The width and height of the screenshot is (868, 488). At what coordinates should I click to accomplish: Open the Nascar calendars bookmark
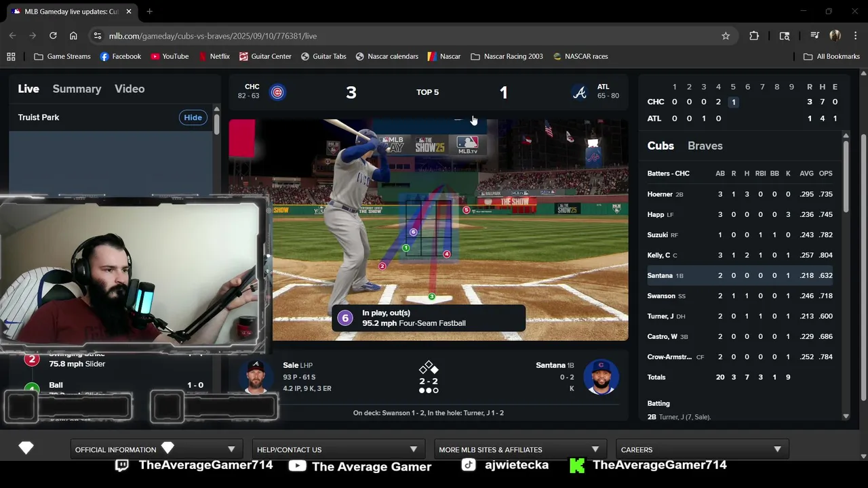[x=387, y=56]
